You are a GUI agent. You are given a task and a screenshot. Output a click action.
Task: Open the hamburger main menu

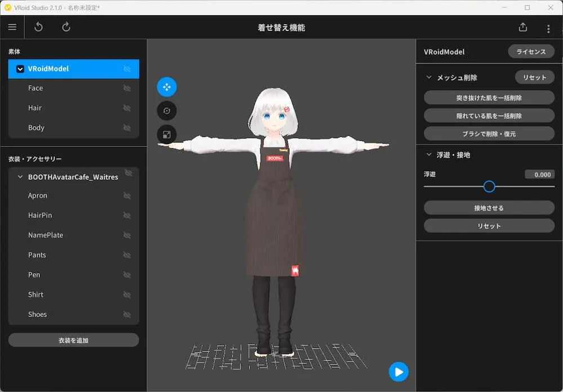pos(12,27)
